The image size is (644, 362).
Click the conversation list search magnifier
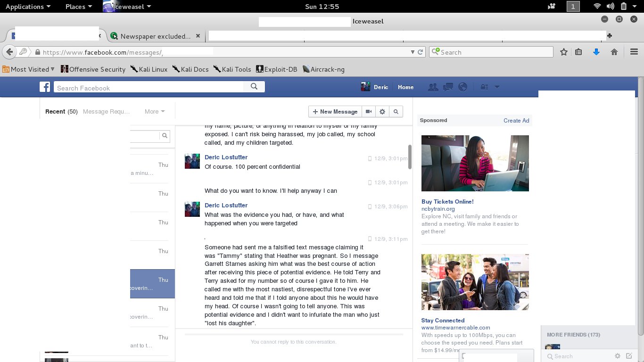click(x=165, y=136)
